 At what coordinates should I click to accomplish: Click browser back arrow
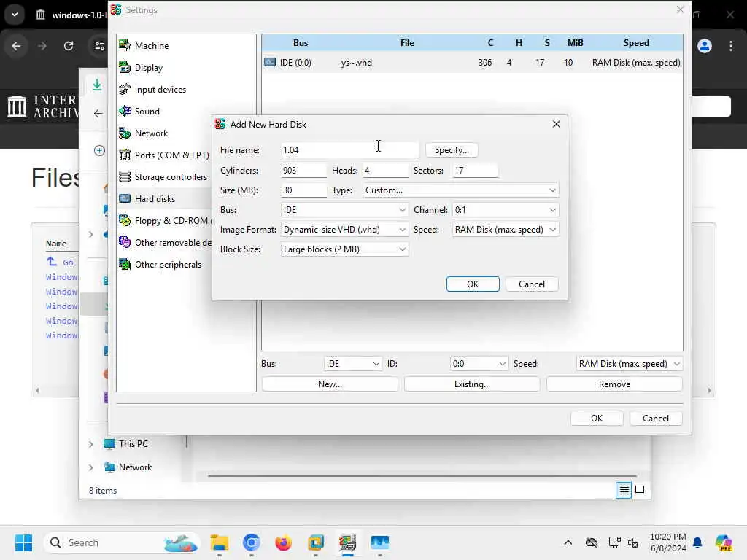tap(16, 46)
